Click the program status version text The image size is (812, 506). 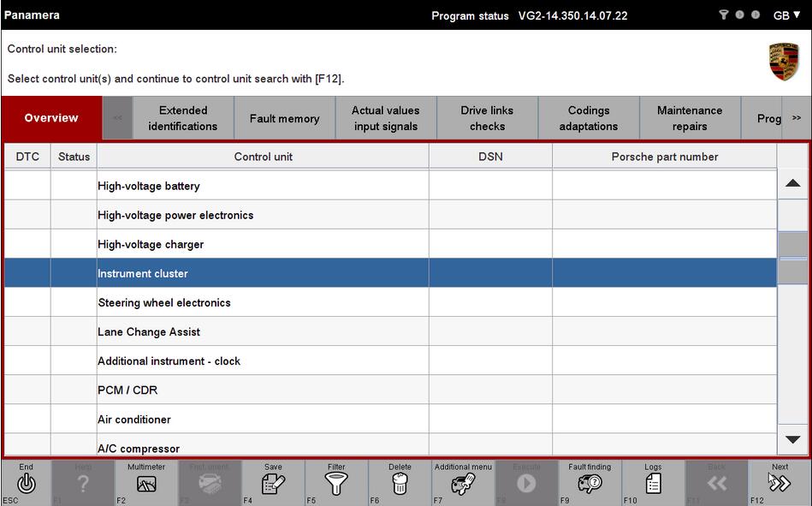572,15
